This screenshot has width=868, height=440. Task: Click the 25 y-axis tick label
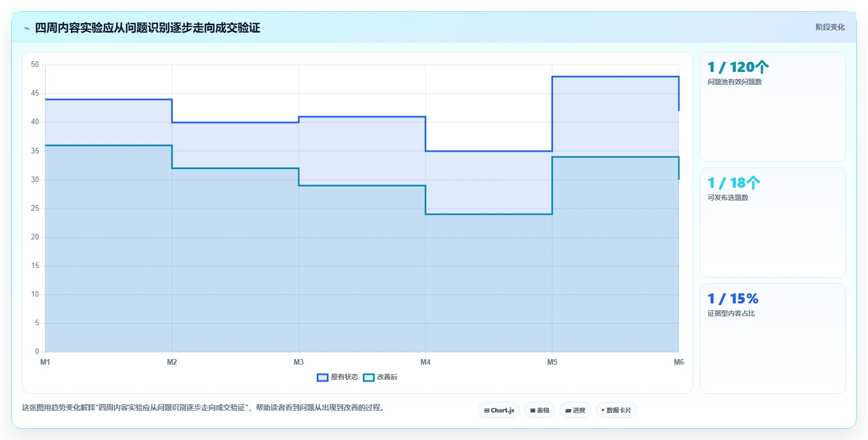click(35, 208)
